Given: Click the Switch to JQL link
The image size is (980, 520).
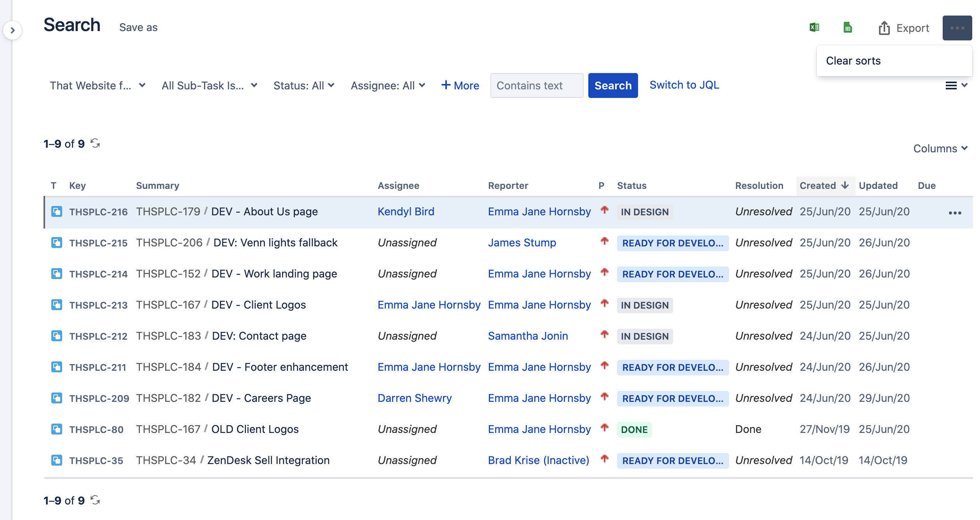Looking at the screenshot, I should pos(684,85).
